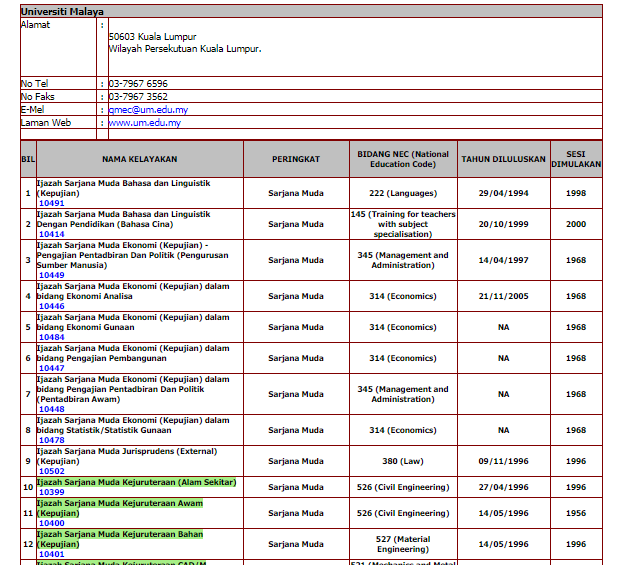Click highlighted 'Ijazah Sarjana Muda Kejuruteraan (Alam Sekitar)'
The height and width of the screenshot is (565, 622).
[x=136, y=482]
